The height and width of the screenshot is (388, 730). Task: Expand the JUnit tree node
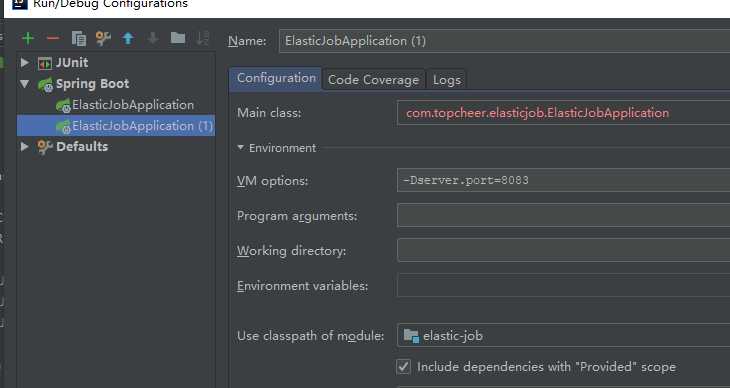pos(25,62)
